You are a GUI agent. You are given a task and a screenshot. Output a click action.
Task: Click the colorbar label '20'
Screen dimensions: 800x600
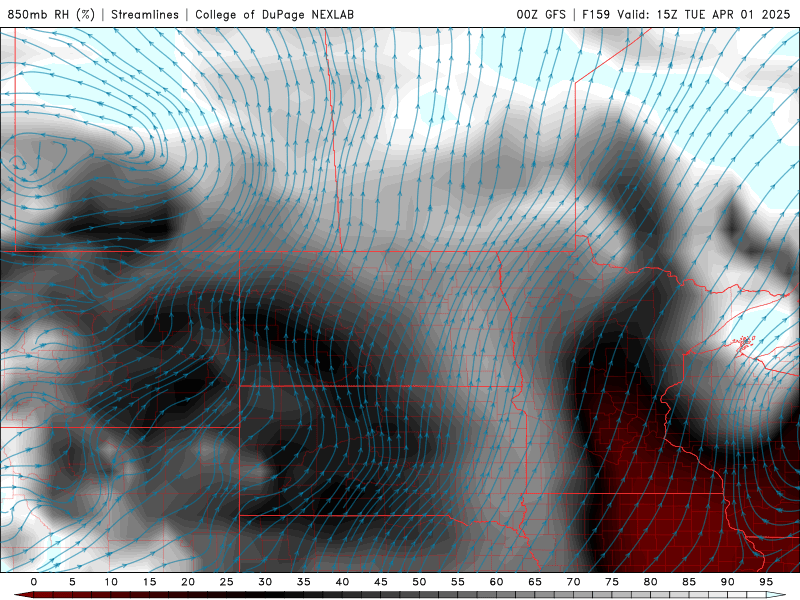(188, 582)
